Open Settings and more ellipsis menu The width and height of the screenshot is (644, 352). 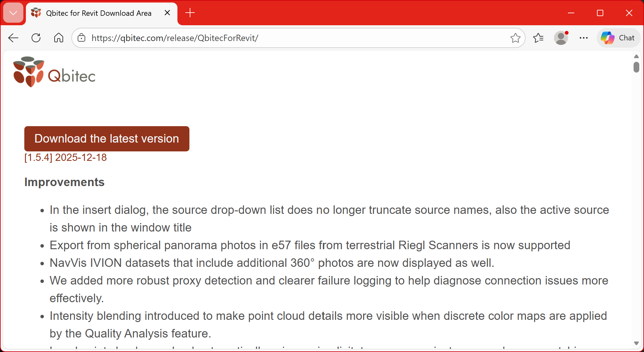pos(584,38)
